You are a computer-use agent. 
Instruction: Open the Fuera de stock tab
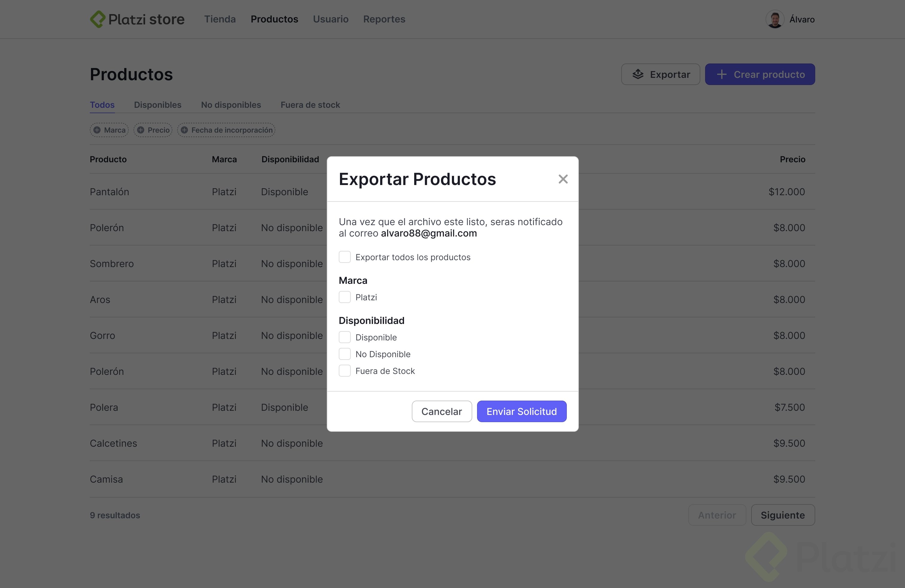tap(310, 104)
